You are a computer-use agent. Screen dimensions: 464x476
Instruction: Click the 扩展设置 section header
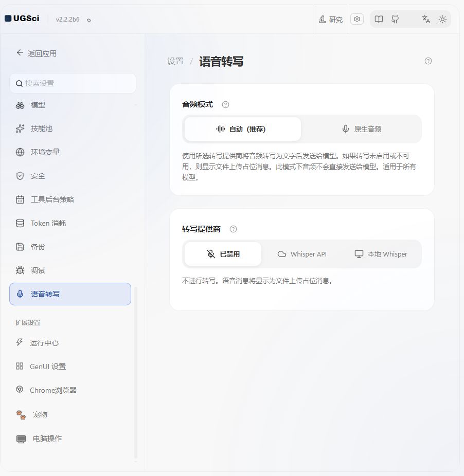click(x=28, y=323)
